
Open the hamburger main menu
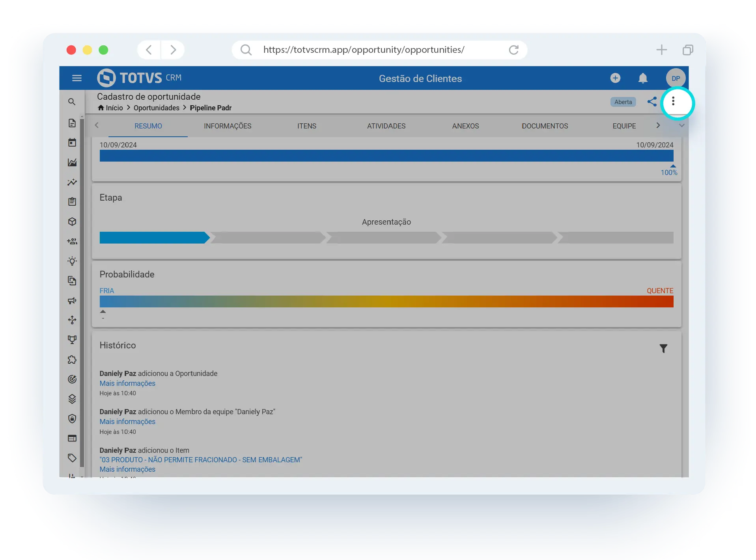pos(77,78)
